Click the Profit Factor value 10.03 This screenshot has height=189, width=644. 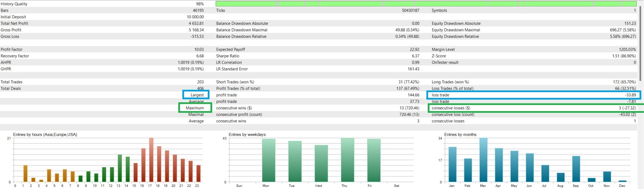click(x=199, y=49)
